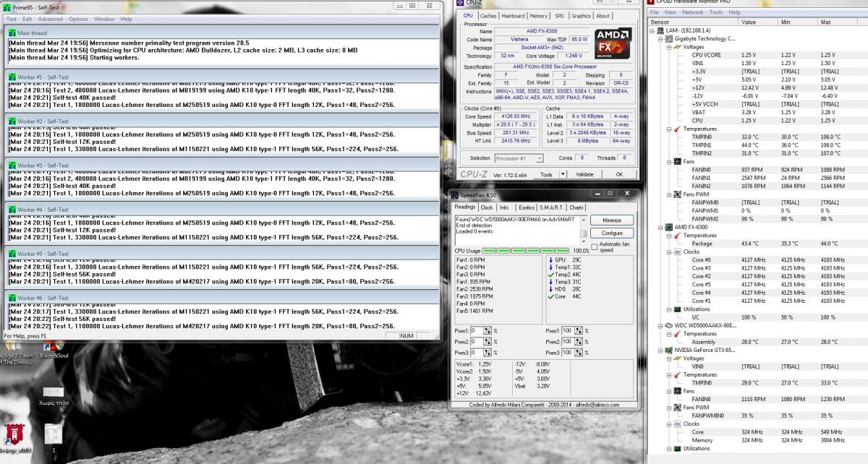This screenshot has width=868, height=464.
Task: Switch to the S.M.A.R.T. tab in SpeedFan
Action: pyautogui.click(x=552, y=207)
